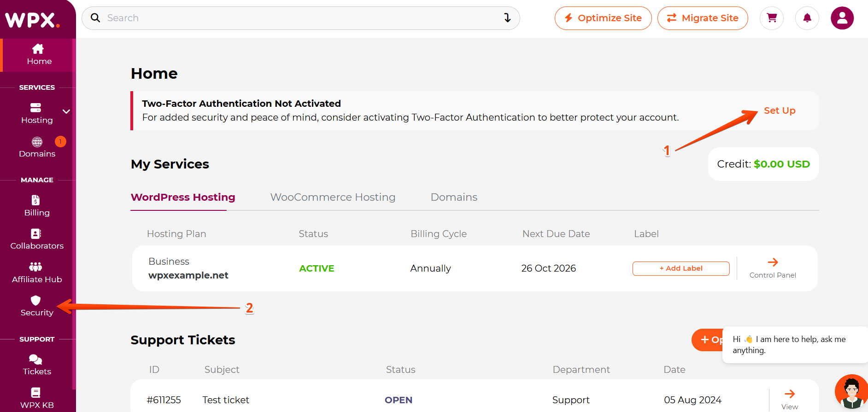The height and width of the screenshot is (412, 868).
Task: Click the Credit $0.00 USD balance
Action: click(763, 164)
